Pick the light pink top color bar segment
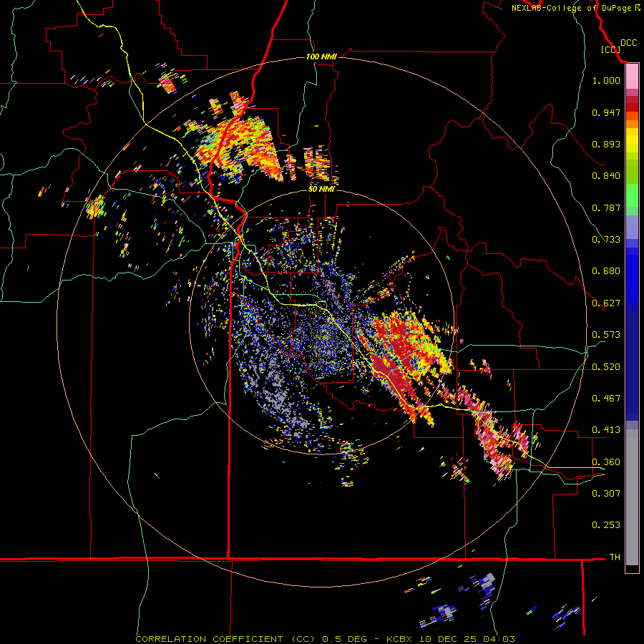 (x=632, y=77)
